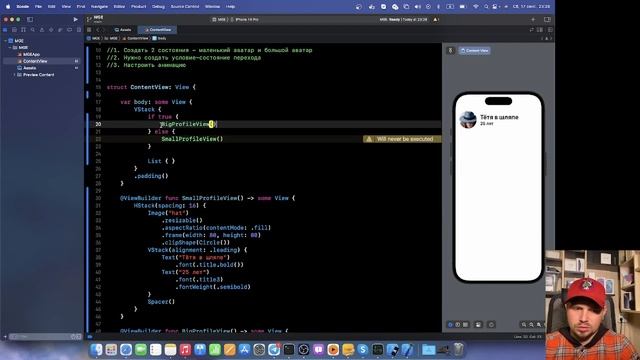Viewport: 640px width, 360px height.
Task: Open preview Variants button
Action: pos(465,325)
